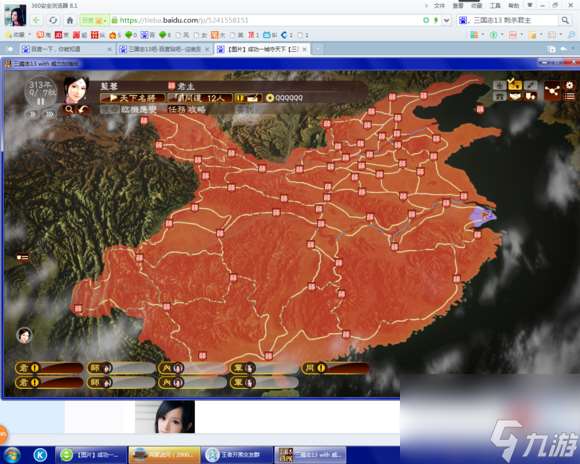Open the network relations diagram icon
The height and width of the screenshot is (464, 580).
552,90
